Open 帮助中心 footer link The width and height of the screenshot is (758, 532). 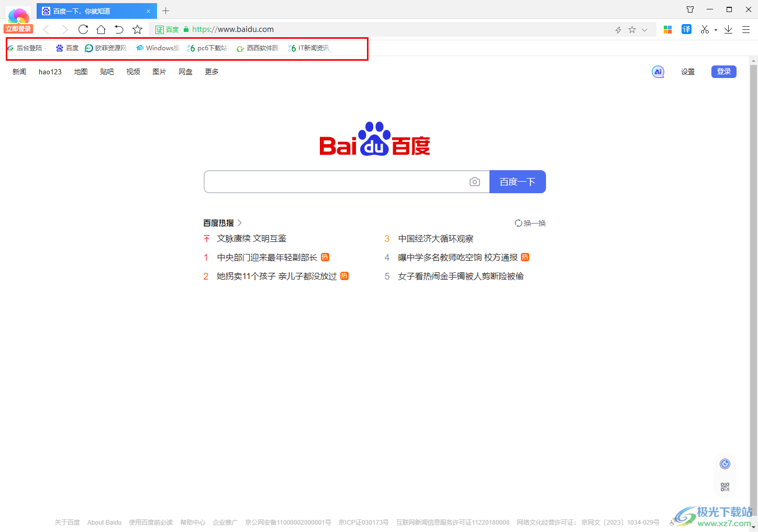click(x=193, y=523)
